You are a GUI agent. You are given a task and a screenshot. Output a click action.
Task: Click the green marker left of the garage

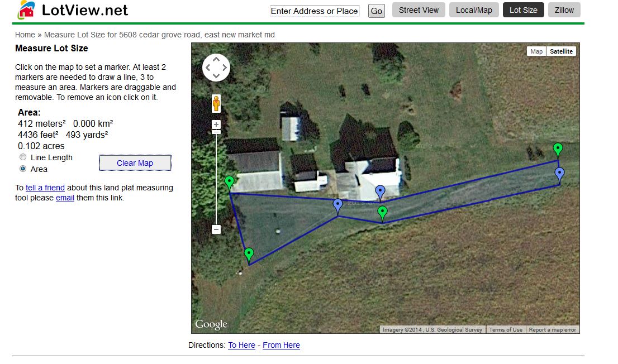coord(230,184)
